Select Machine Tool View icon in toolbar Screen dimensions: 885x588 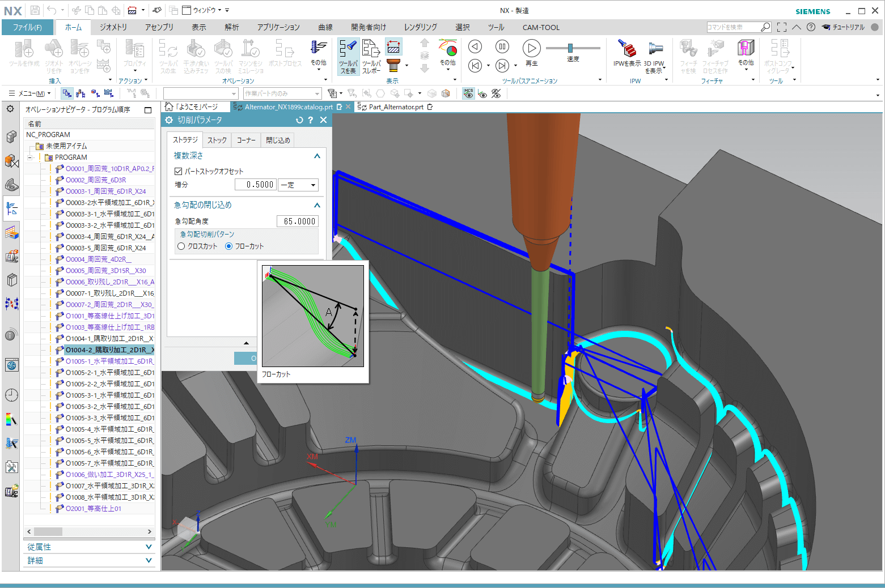pyautogui.click(x=81, y=93)
